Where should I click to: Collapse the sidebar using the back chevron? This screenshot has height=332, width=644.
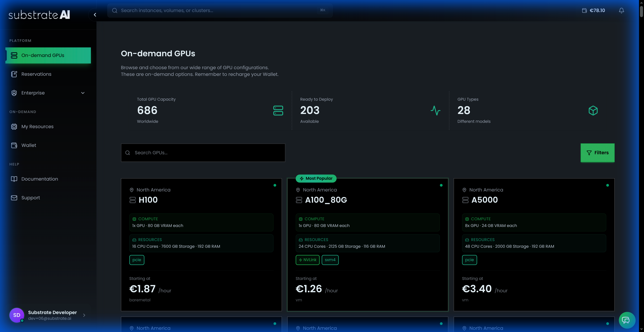click(95, 14)
